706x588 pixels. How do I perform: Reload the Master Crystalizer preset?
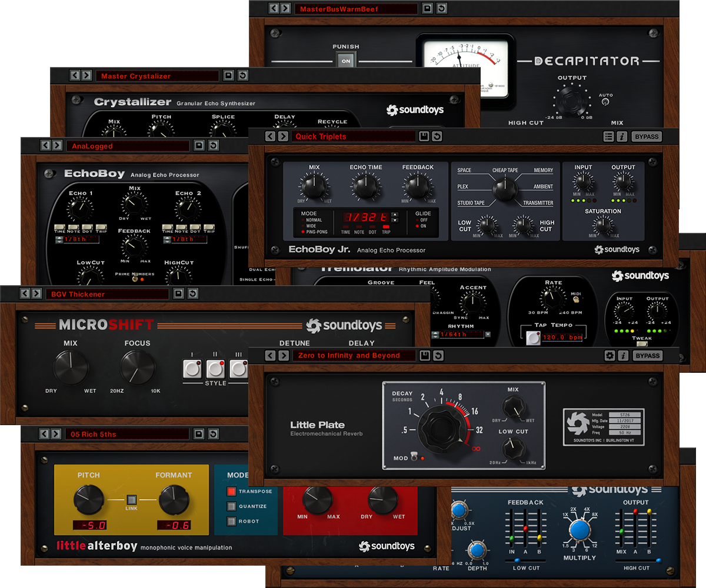pos(242,76)
